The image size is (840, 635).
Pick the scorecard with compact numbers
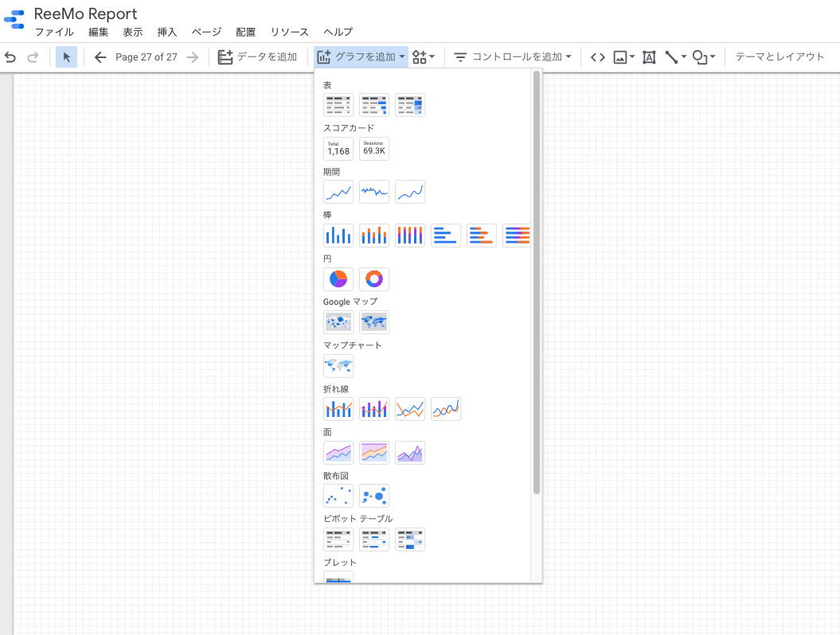[373, 149]
